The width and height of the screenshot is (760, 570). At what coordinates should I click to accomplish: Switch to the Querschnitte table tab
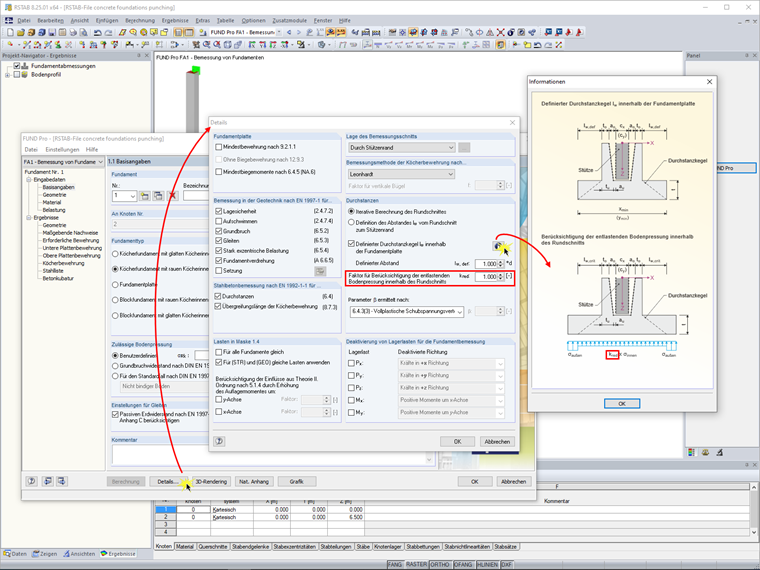pyautogui.click(x=213, y=547)
